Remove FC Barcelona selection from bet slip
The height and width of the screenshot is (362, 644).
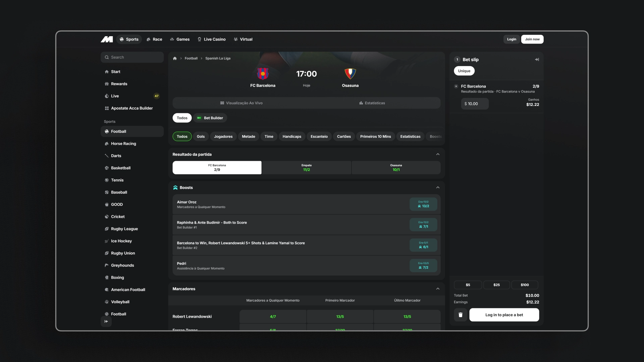pos(456,86)
